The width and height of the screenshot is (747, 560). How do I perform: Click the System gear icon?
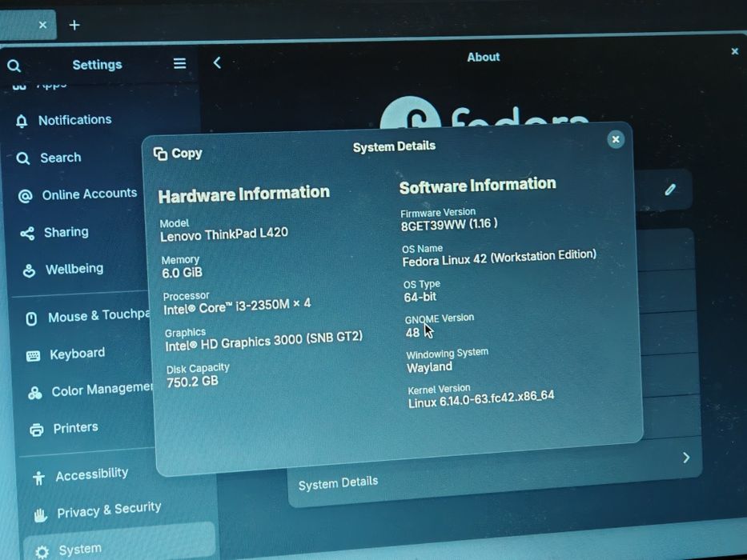(x=42, y=551)
